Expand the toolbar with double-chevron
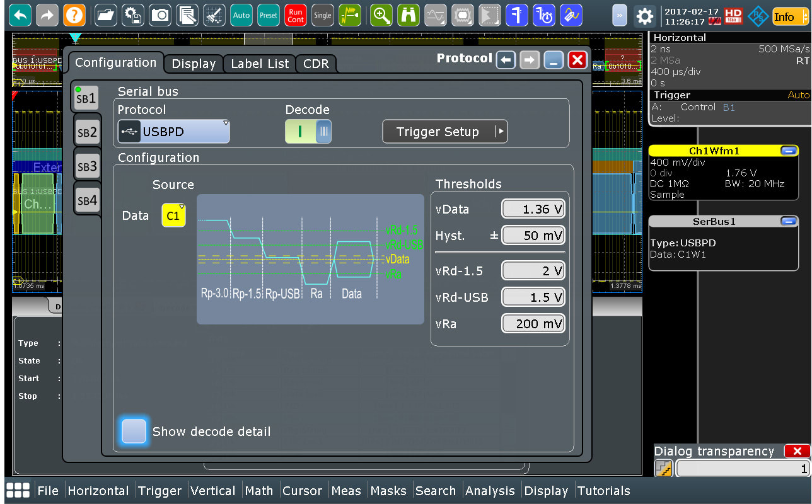The width and height of the screenshot is (812, 504). pyautogui.click(x=620, y=15)
